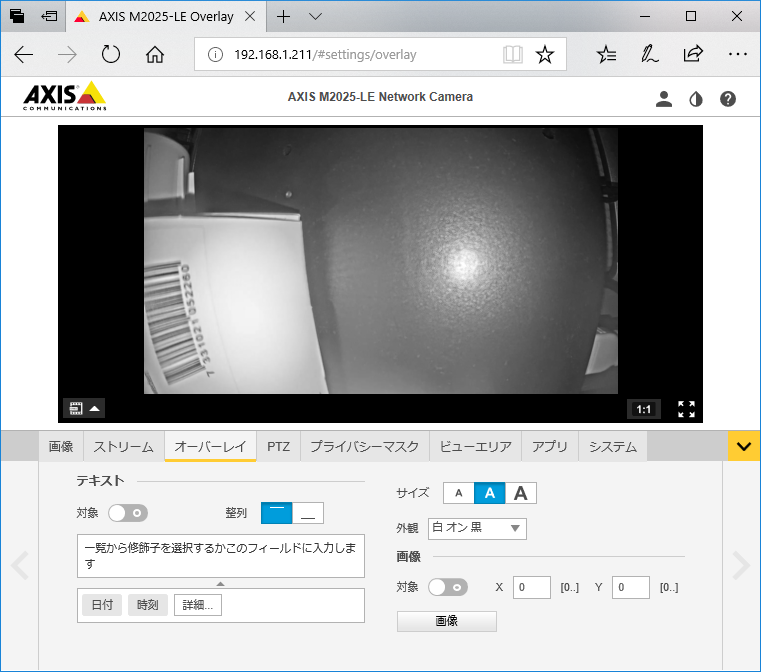Screen dimensions: 761x672
Task: Click the Y position input field
Action: point(631,588)
